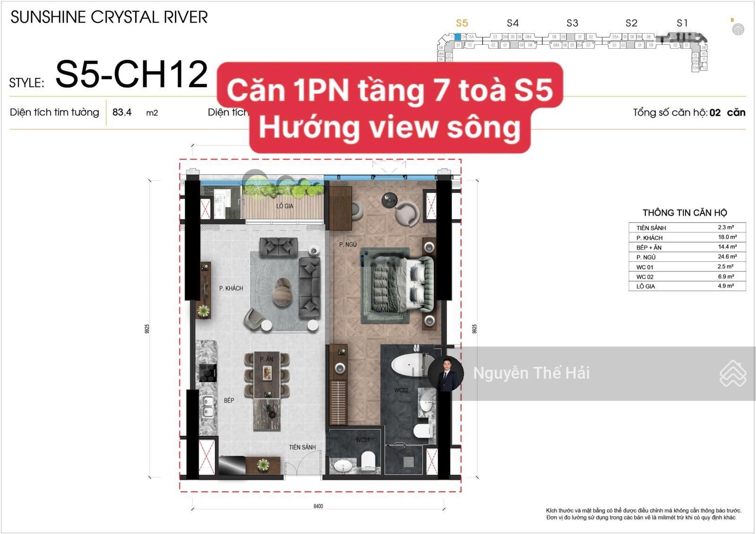The image size is (756, 534).
Task: Click the "LÔ GIA" label on the floor plan
Action: pos(285,206)
